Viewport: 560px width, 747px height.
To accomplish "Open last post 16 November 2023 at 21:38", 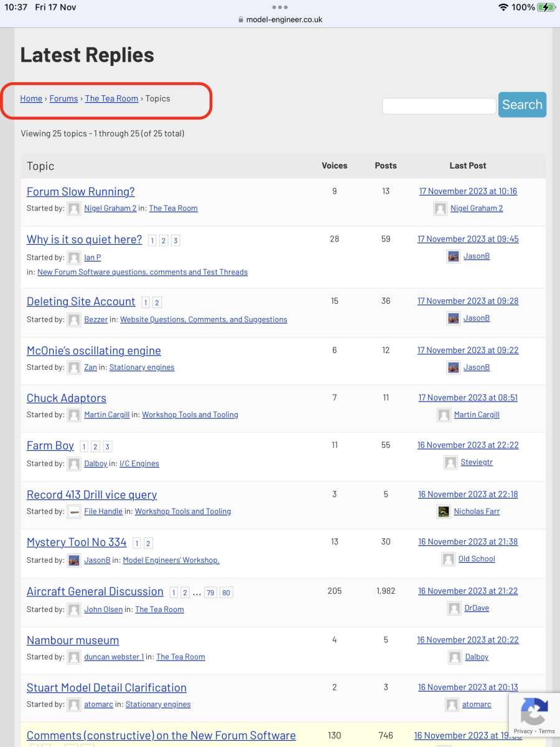I will (x=468, y=542).
